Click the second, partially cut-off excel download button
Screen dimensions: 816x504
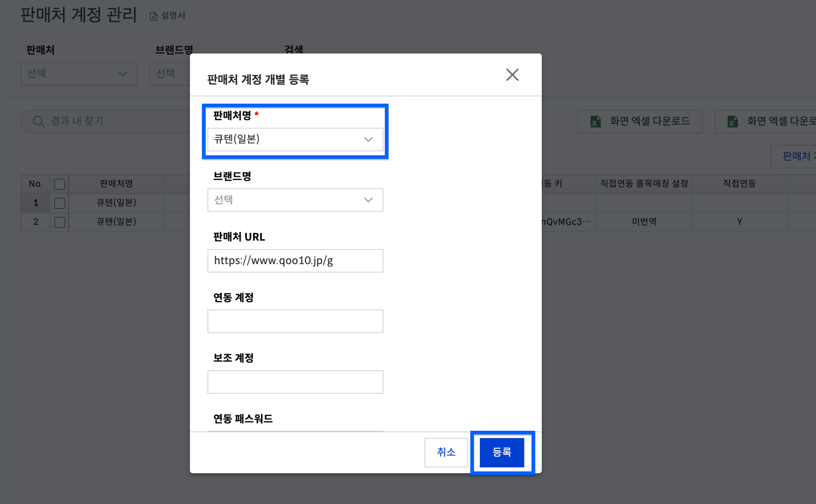(x=765, y=121)
